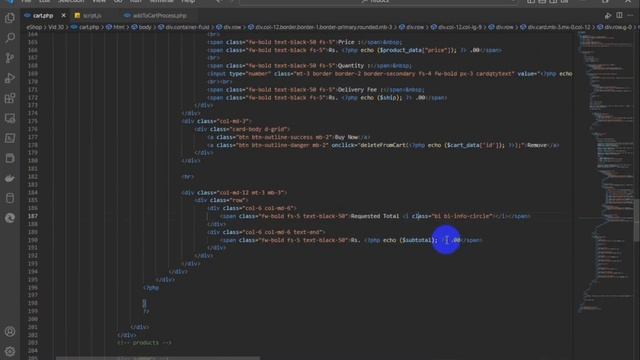Click the 'Requested Total' text in code
Screen dimensions: 640x360
375,216
